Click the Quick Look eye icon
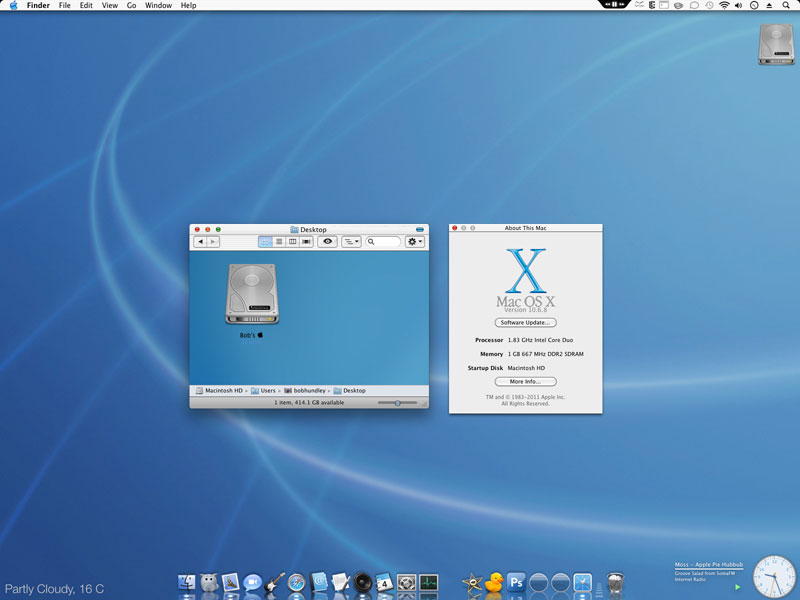800x600 pixels. (327, 242)
